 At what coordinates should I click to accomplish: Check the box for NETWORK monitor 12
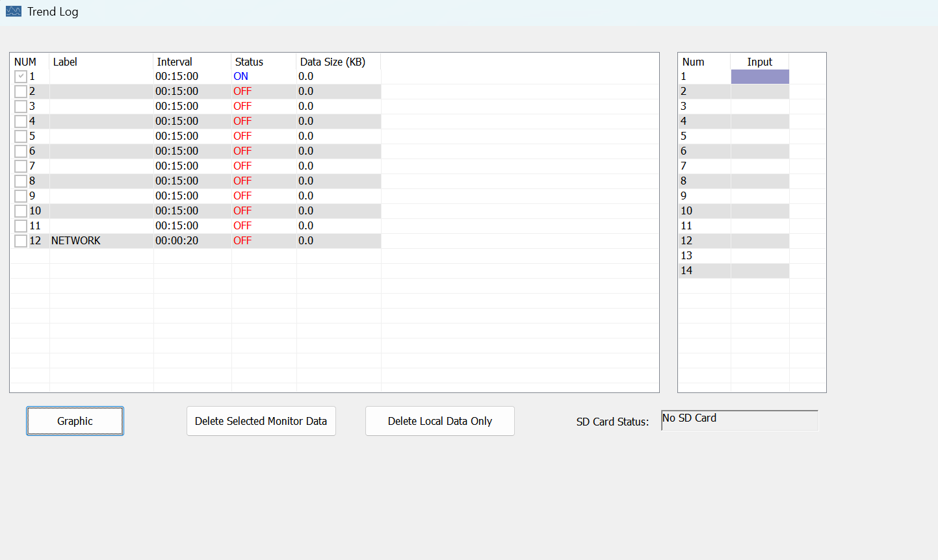point(21,241)
